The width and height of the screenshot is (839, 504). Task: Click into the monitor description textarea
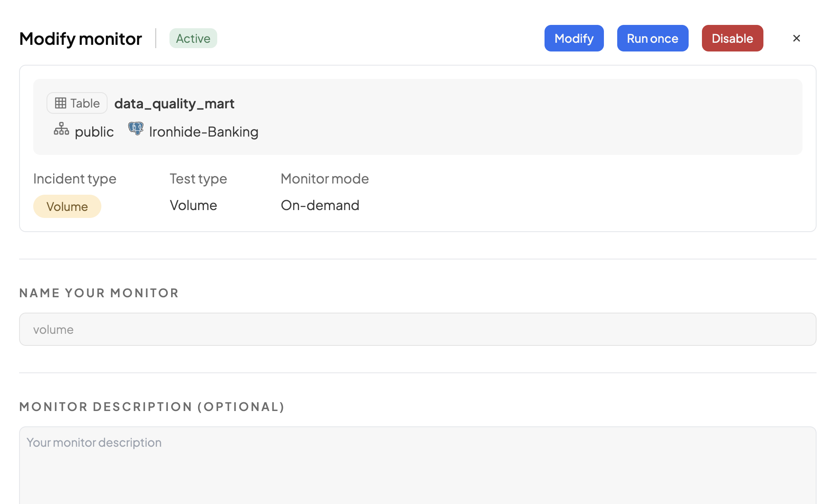[x=417, y=465]
